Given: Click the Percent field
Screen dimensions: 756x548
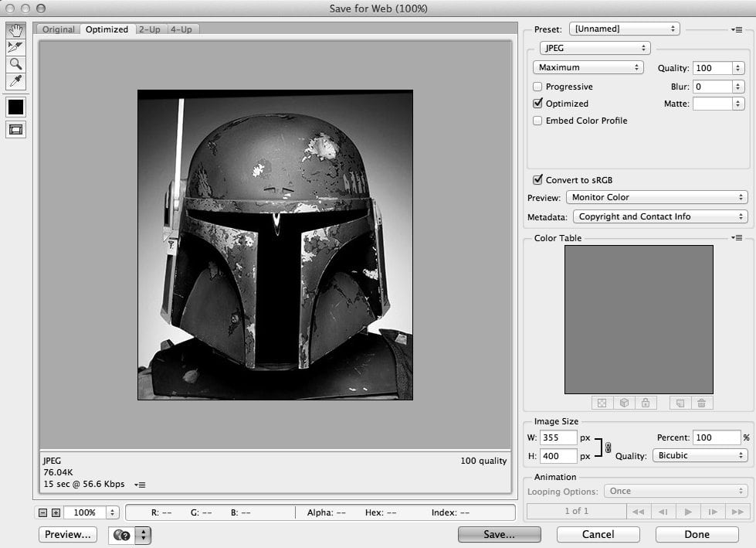Looking at the screenshot, I should click(x=717, y=437).
